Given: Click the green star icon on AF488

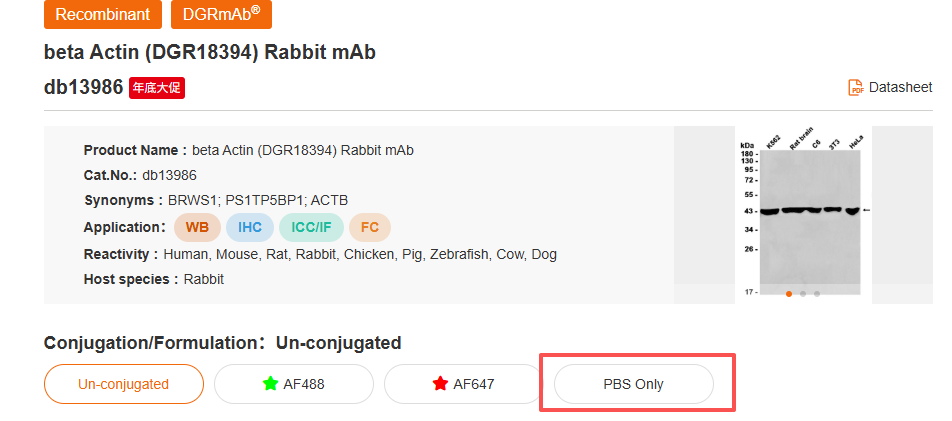Looking at the screenshot, I should 269,384.
